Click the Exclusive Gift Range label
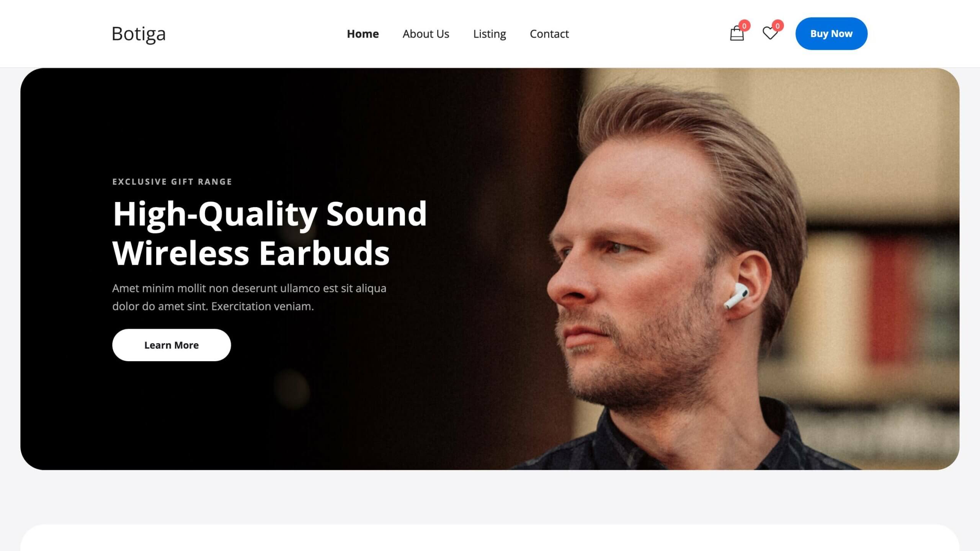Screen dimensions: 980x551 pos(172,182)
